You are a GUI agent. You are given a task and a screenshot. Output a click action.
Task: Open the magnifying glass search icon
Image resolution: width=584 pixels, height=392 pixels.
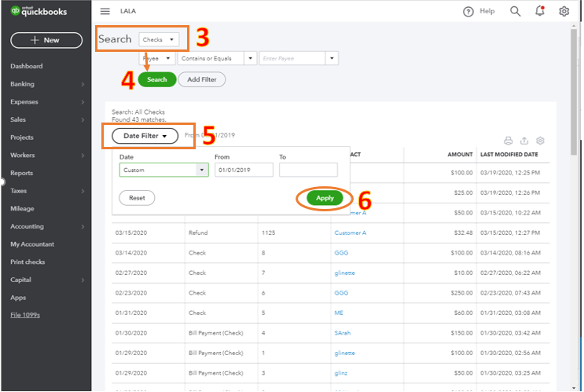pyautogui.click(x=515, y=11)
